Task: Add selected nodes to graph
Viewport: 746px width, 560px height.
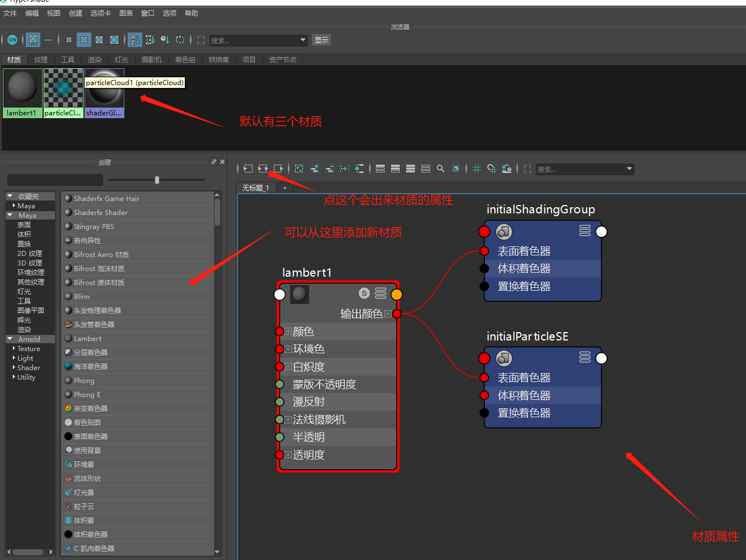Action: click(314, 169)
